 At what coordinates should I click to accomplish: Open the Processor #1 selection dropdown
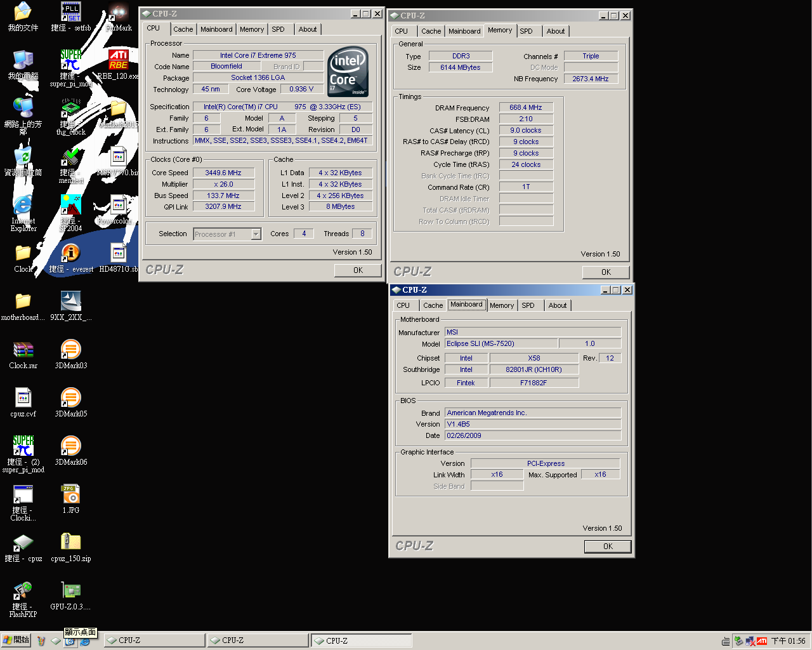(x=256, y=234)
